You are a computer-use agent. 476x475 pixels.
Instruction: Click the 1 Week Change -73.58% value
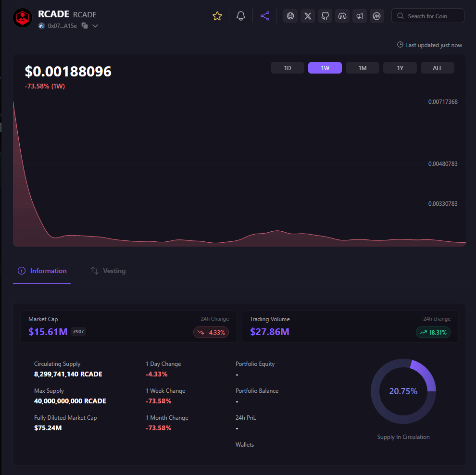159,401
